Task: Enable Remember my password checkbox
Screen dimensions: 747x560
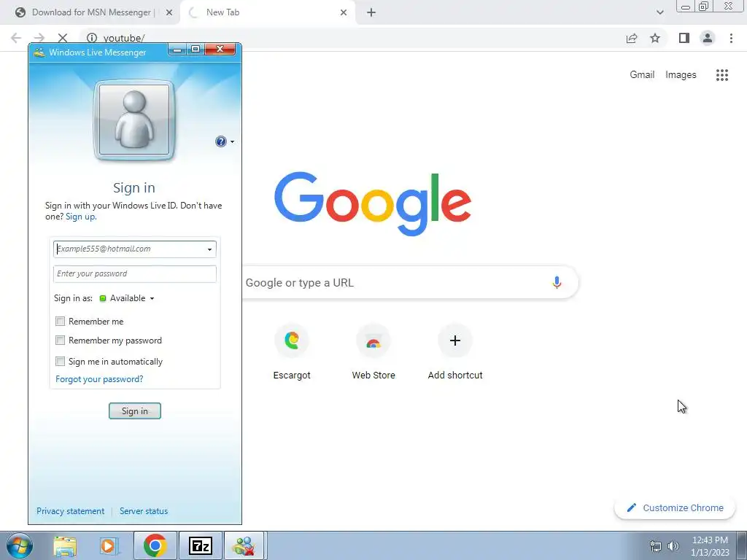Action: click(x=60, y=341)
